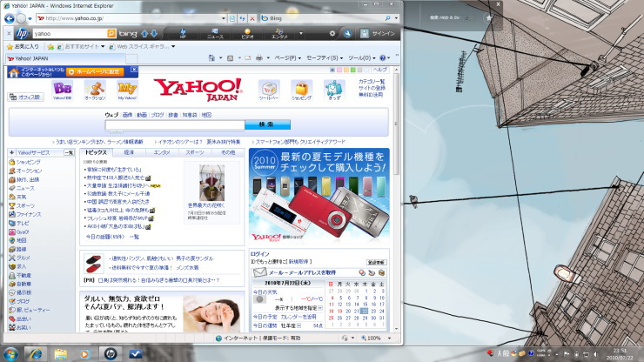Open recent pages dropdown next to Forward
644x362 pixels.
(30, 18)
